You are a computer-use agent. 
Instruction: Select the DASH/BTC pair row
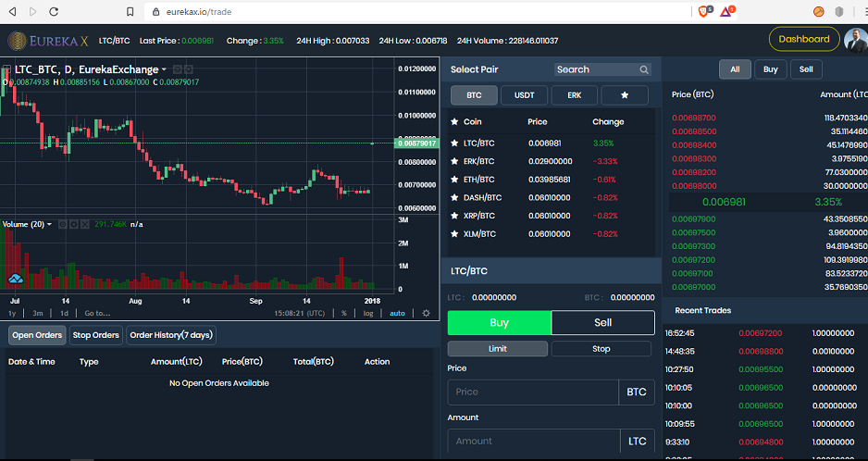551,198
